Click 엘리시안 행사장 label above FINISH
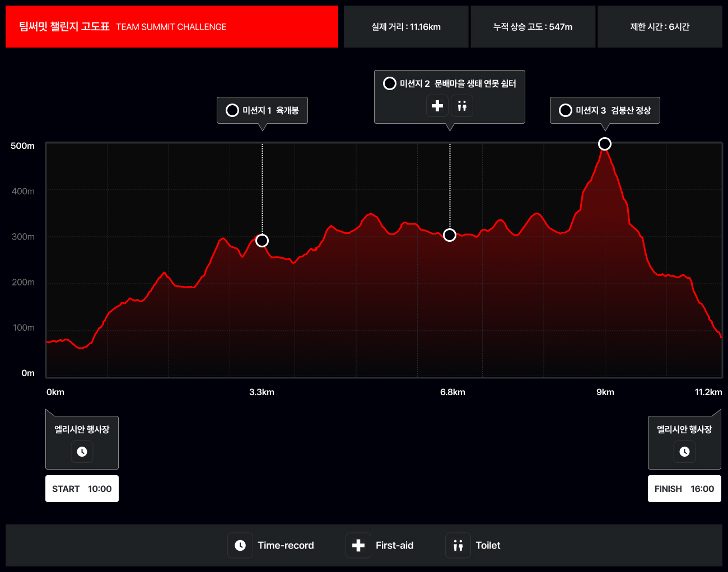 click(x=684, y=429)
